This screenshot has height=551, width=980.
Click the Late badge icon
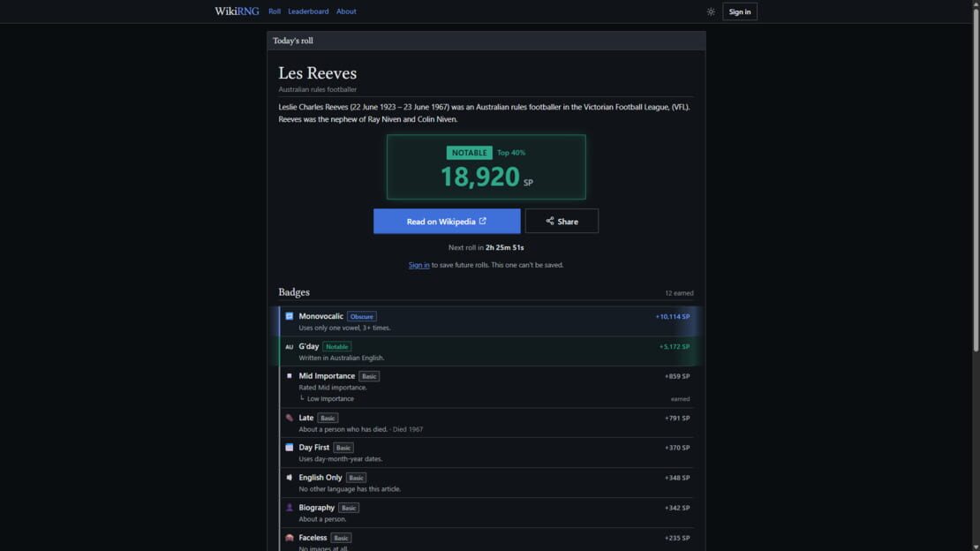click(x=290, y=418)
